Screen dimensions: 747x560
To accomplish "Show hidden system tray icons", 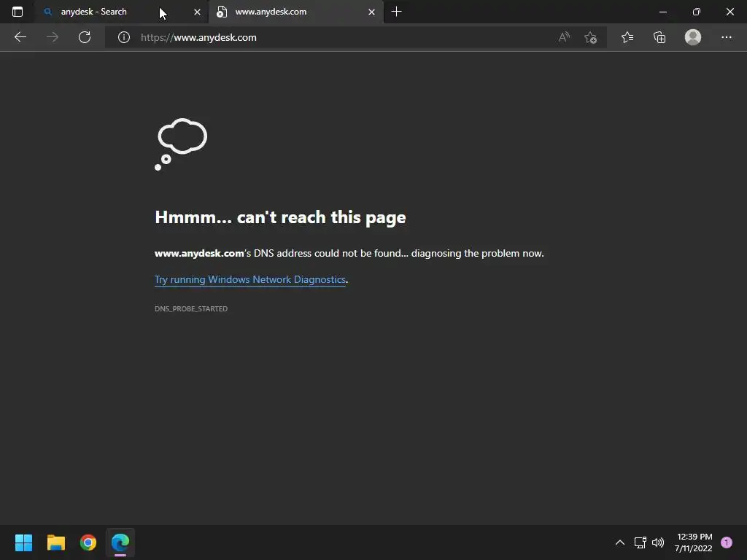I will (620, 542).
